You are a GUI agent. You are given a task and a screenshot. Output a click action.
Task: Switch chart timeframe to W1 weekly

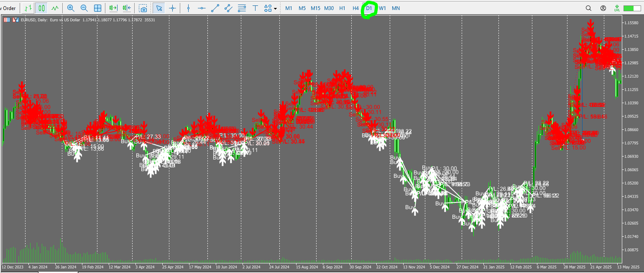[382, 8]
